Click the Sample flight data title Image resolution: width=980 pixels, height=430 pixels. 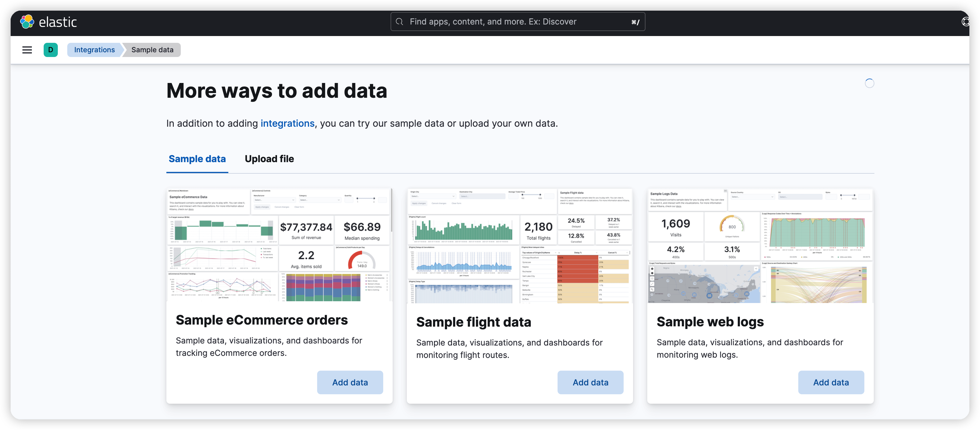tap(473, 322)
